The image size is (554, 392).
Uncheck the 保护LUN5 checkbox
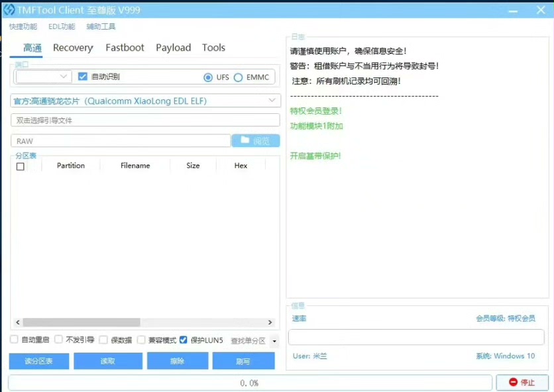pos(184,340)
